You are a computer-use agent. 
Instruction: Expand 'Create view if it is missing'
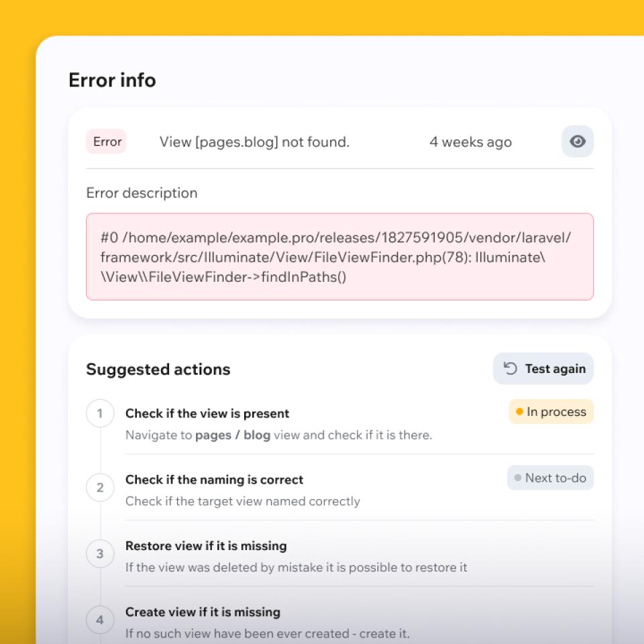(x=203, y=612)
